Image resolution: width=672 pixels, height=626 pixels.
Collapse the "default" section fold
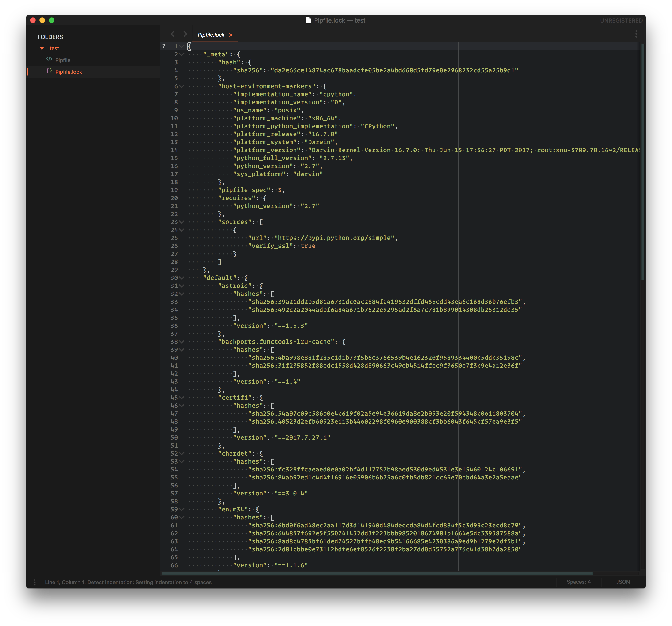(182, 278)
